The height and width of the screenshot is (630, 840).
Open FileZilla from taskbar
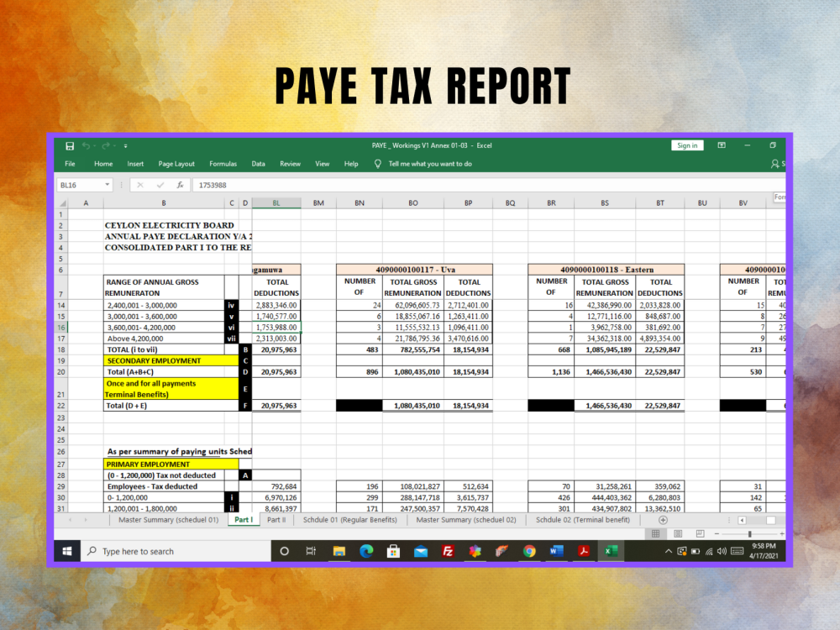point(448,551)
